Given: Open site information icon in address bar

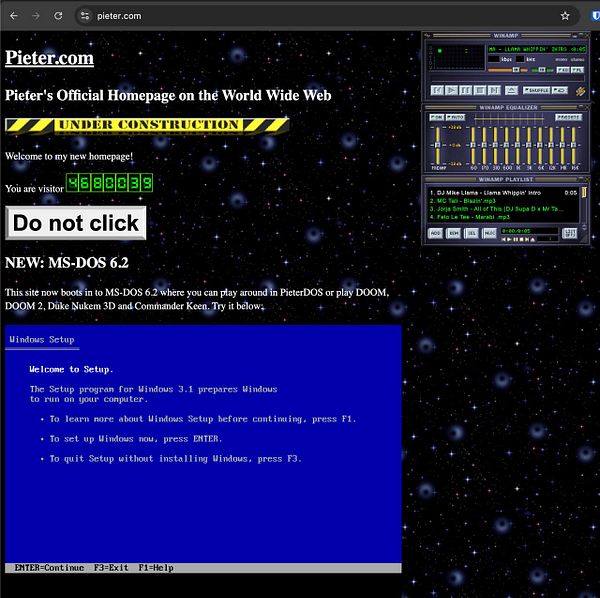Looking at the screenshot, I should 85,16.
